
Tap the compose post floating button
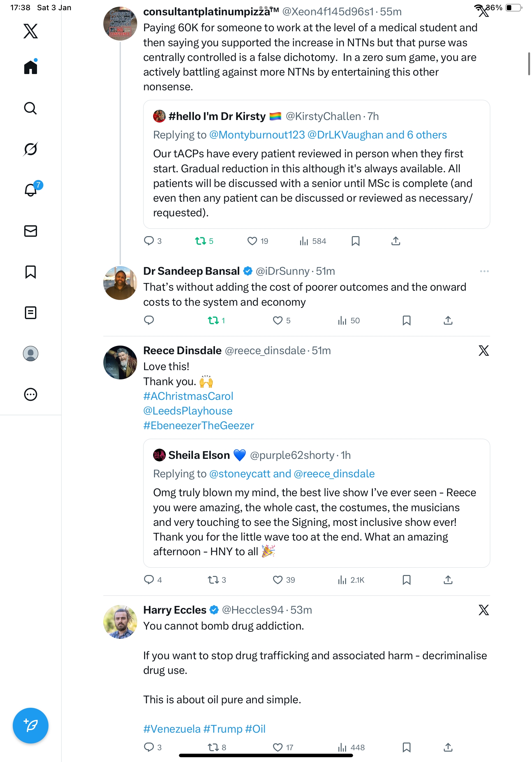point(31,726)
